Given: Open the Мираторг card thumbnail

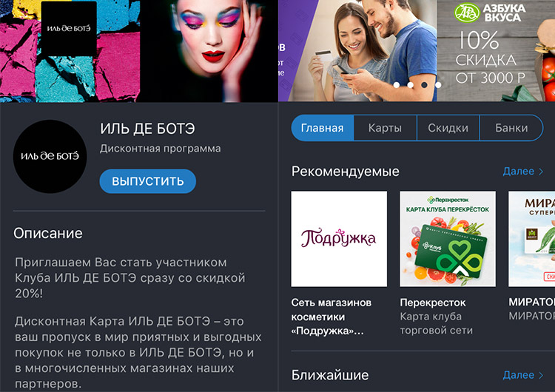Looking at the screenshot, I should (x=531, y=239).
